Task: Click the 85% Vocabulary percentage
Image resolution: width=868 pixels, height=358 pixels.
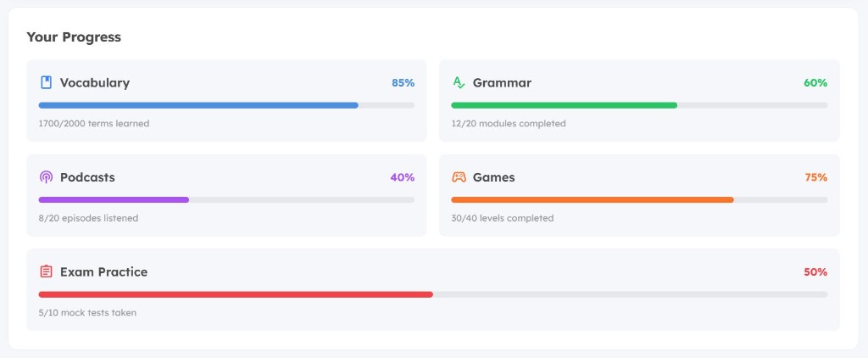Action: [403, 83]
